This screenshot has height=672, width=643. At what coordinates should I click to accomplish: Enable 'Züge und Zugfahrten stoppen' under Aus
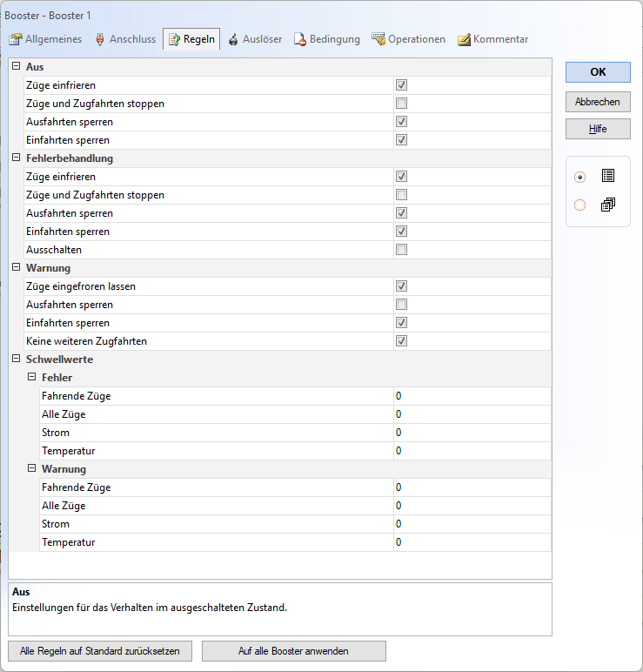coord(401,104)
